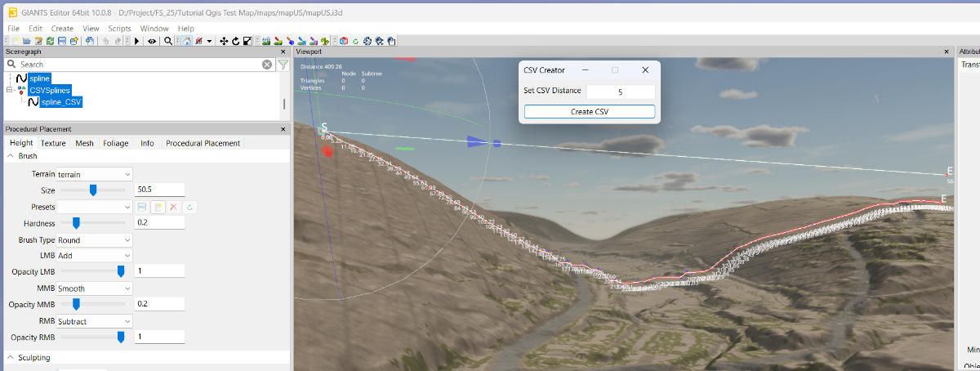Open the Brush Type dropdown
The width and height of the screenshot is (980, 371).
tap(93, 240)
